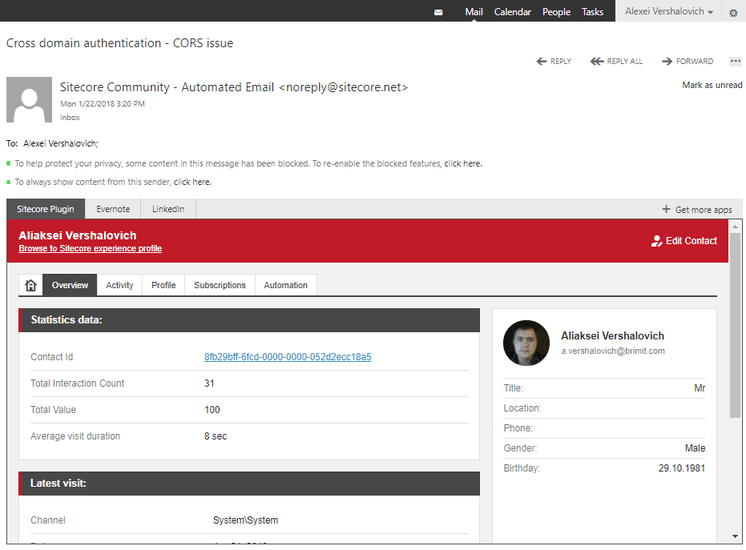Click Channel value System\System
The width and height of the screenshot is (746, 550).
tap(245, 521)
